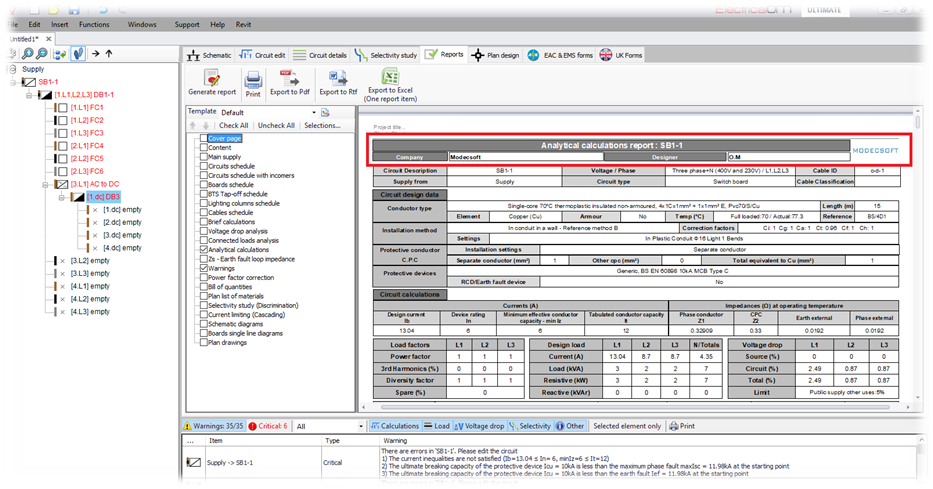Screen dimensions: 933x489
Task: Check the Bill of quantities checkbox
Action: [203, 287]
